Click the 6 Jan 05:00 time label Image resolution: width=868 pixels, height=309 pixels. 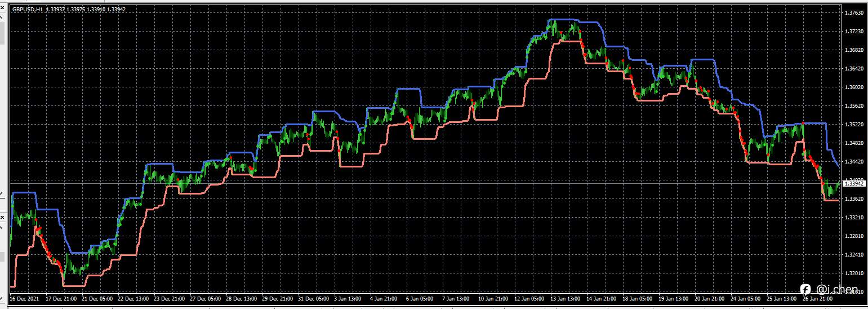(420, 298)
